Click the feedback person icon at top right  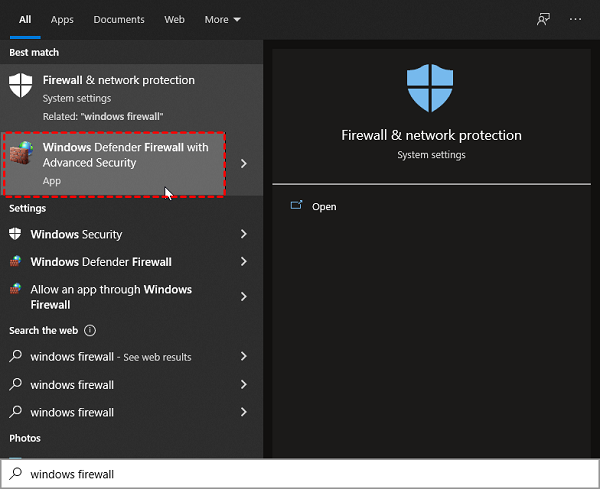(x=543, y=19)
